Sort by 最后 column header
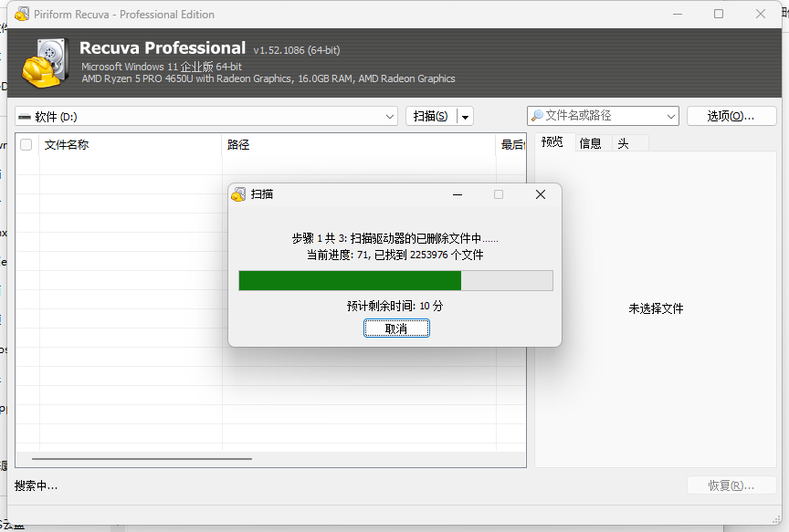This screenshot has height=532, width=789. tap(511, 145)
